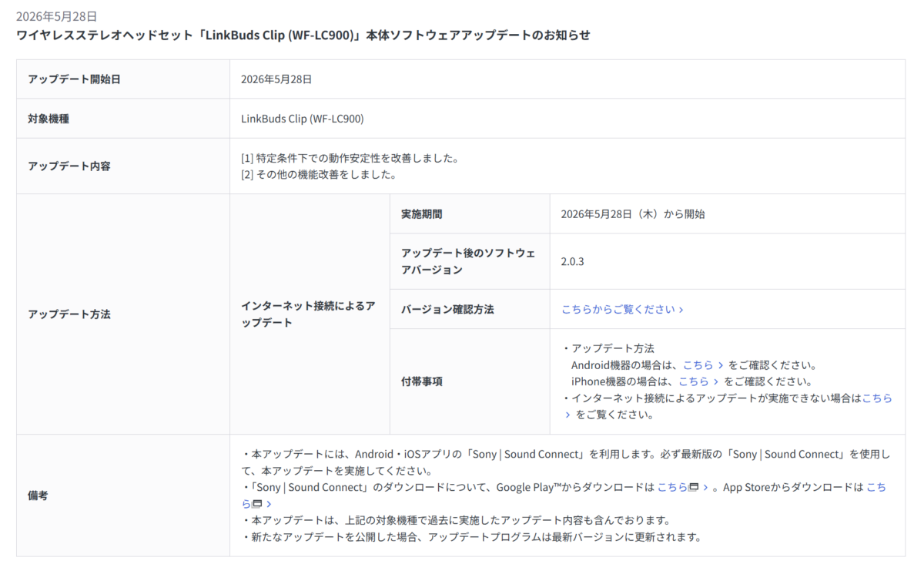924x571 pixels.
Task: Click the date 2026年5月28日 above the page title
Action: click(x=57, y=16)
